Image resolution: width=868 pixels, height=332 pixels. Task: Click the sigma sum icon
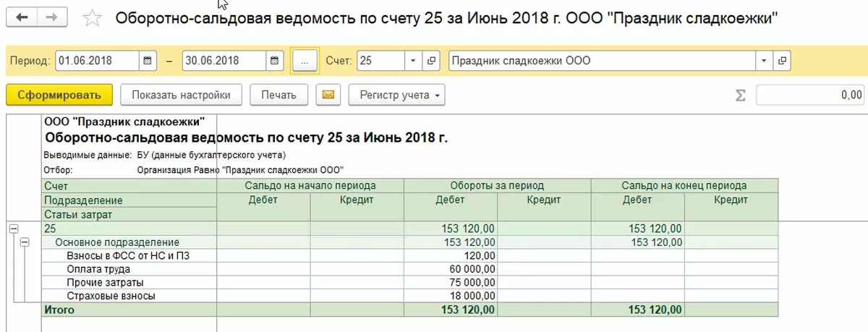(740, 95)
